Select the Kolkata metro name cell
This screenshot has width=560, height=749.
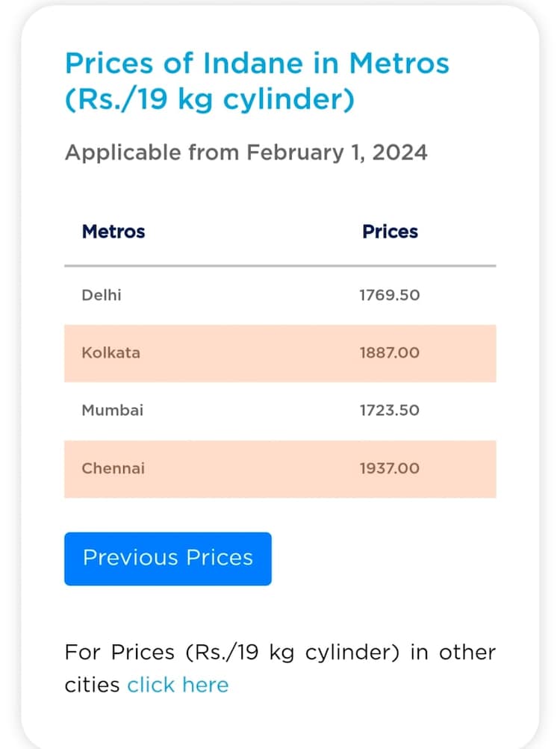(x=111, y=352)
